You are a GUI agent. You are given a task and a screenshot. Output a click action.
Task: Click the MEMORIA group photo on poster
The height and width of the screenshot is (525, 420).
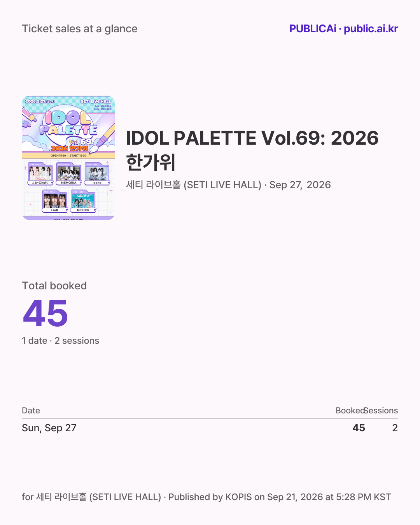pos(69,172)
